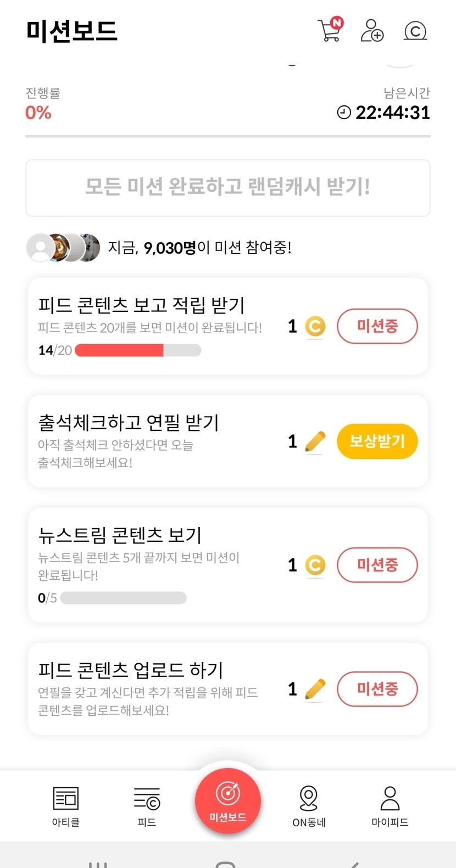Switch to the 피드 tab
The width and height of the screenshot is (456, 868).
point(147,805)
